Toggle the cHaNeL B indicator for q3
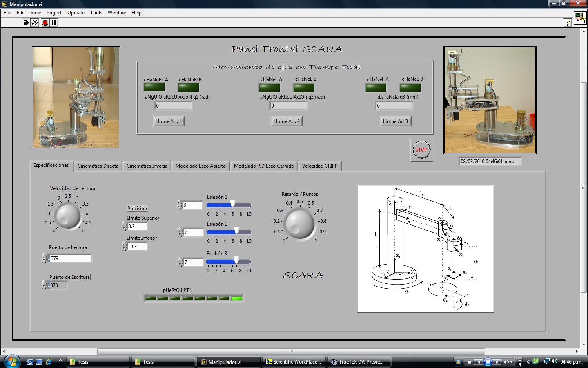Screen dimensions: 588x368 tap(410, 88)
